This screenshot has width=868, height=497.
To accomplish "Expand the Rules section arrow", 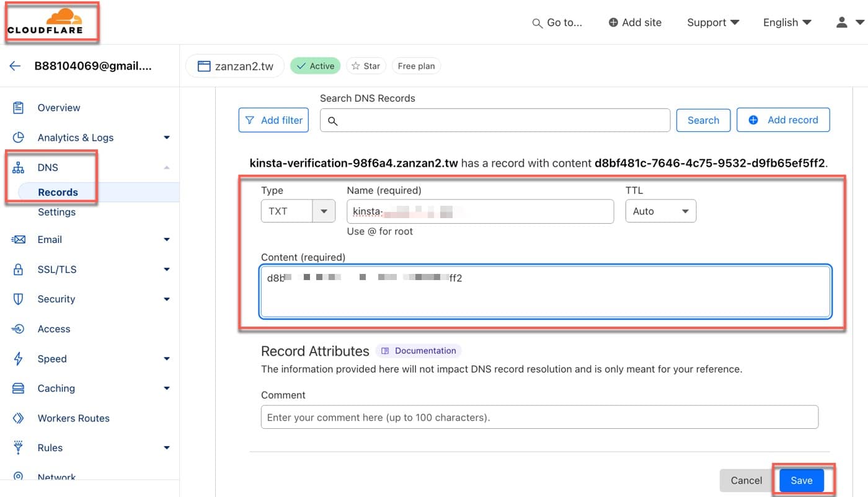I will [167, 447].
